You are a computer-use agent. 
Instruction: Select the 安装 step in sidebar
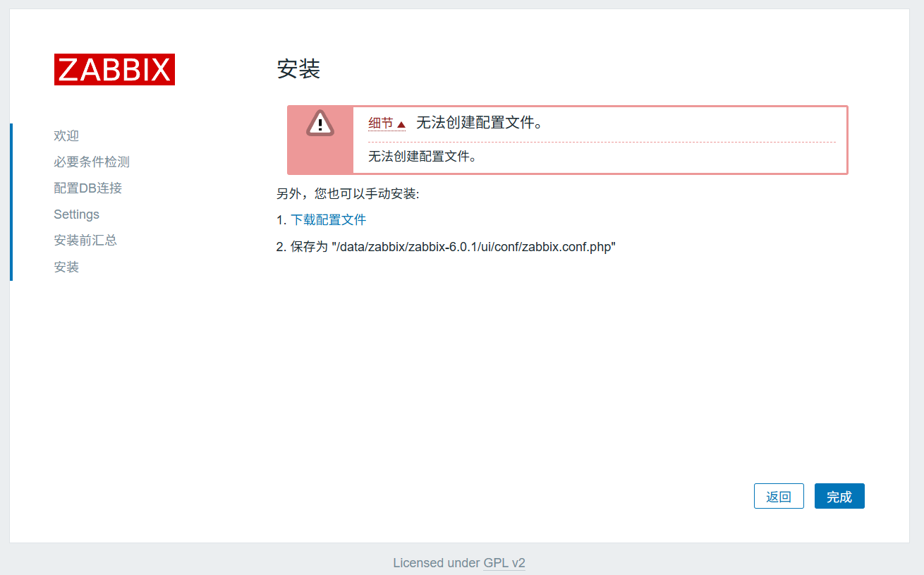click(x=66, y=267)
